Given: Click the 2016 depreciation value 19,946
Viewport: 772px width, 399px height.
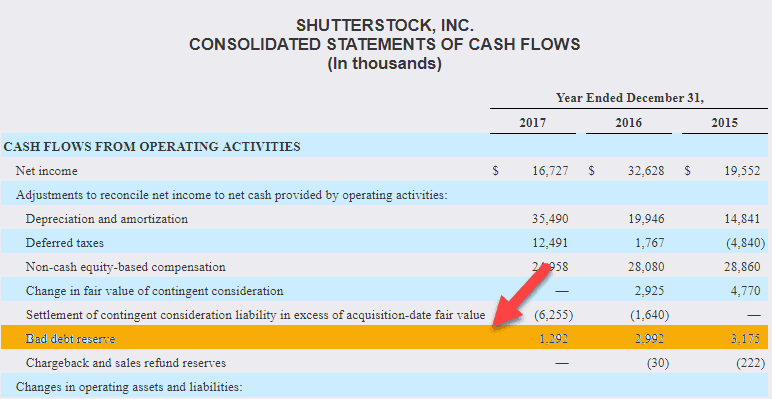Looking at the screenshot, I should [x=646, y=219].
